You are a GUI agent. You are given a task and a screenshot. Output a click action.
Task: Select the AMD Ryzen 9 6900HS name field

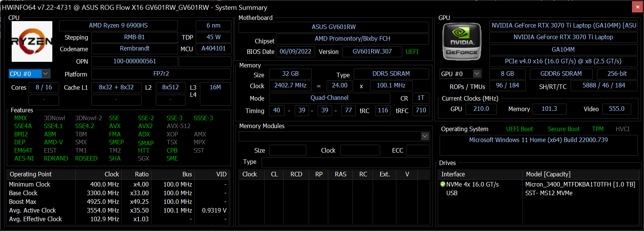coord(118,26)
